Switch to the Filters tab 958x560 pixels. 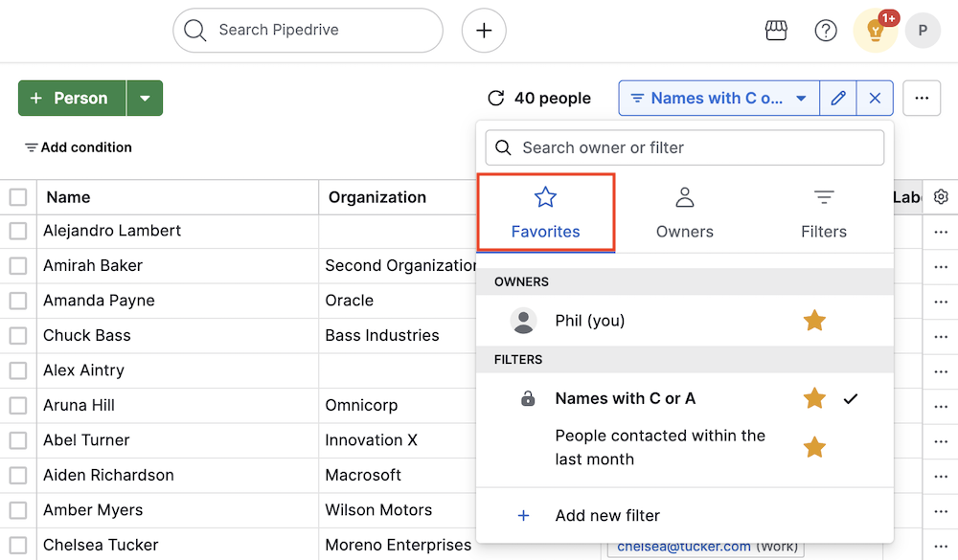[x=823, y=213]
